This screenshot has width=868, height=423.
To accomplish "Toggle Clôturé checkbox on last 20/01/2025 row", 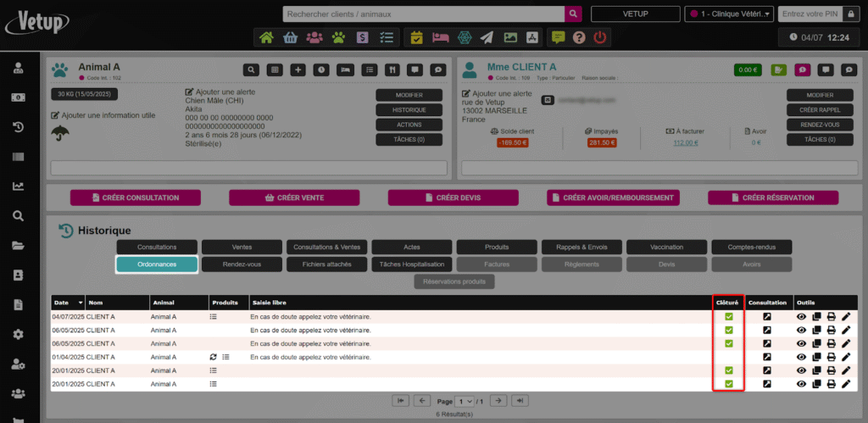I will (x=728, y=384).
